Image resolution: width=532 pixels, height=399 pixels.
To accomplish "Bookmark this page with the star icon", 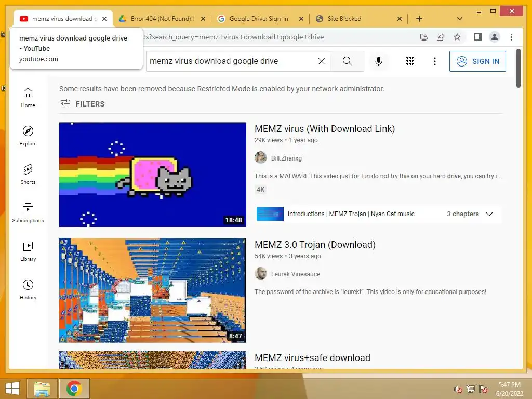I will (x=457, y=37).
